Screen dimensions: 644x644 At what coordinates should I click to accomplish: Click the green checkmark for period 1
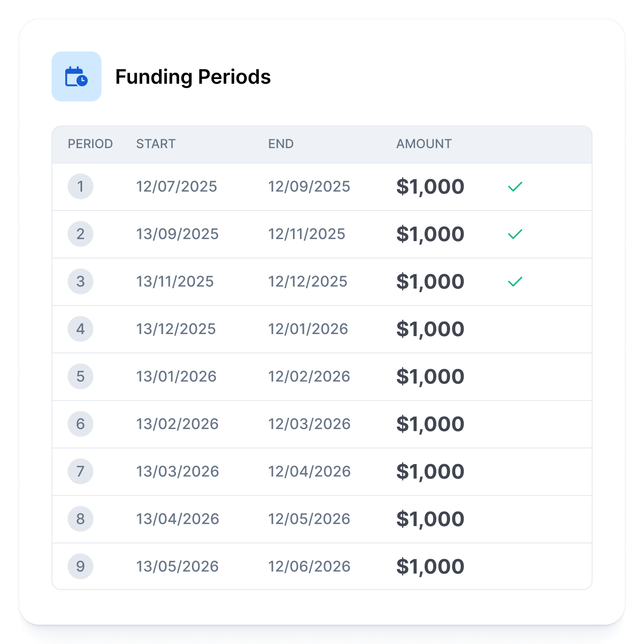(515, 187)
